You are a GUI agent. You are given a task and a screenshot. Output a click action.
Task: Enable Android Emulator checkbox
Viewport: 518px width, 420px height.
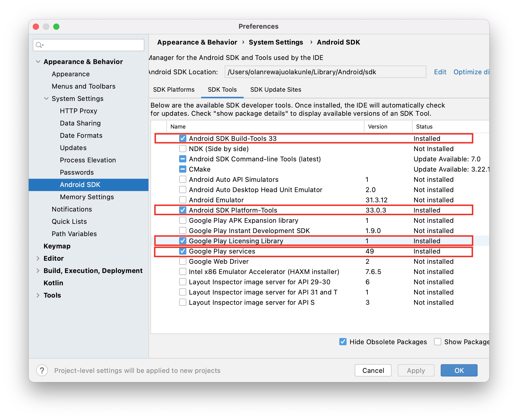click(182, 200)
